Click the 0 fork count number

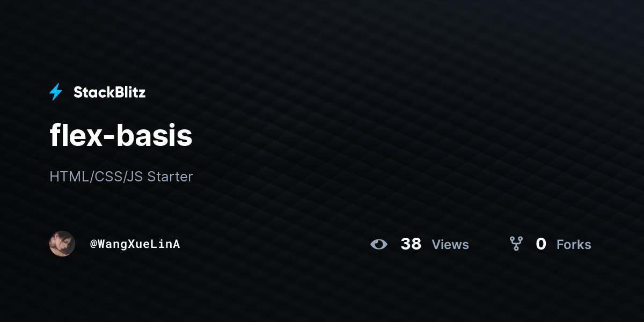(x=541, y=244)
